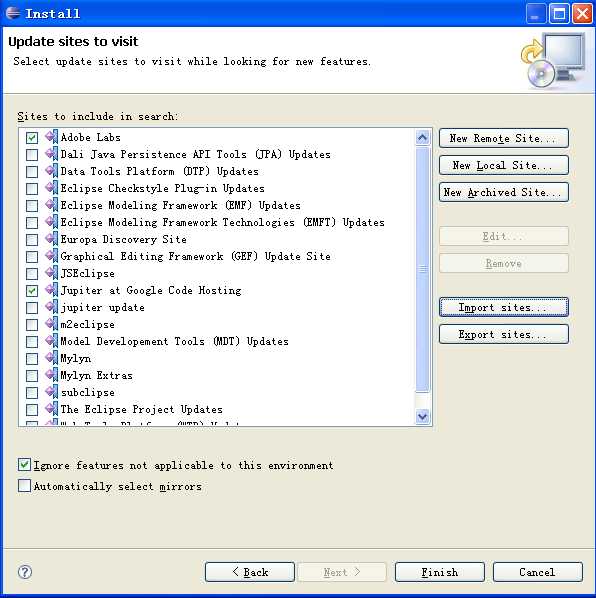Image resolution: width=596 pixels, height=598 pixels.
Task: Click the site icon beside JSEclipse
Action: coord(51,273)
